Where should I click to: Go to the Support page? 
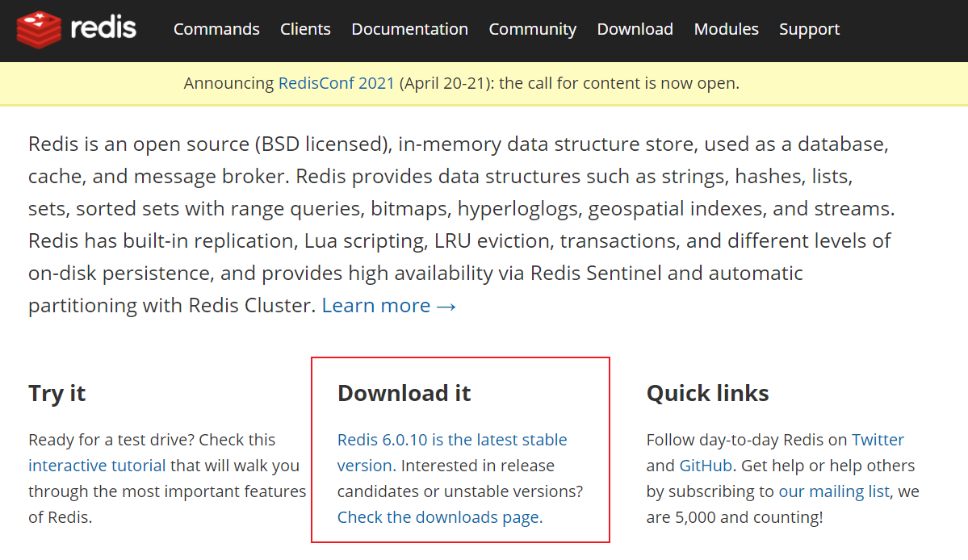pos(809,29)
